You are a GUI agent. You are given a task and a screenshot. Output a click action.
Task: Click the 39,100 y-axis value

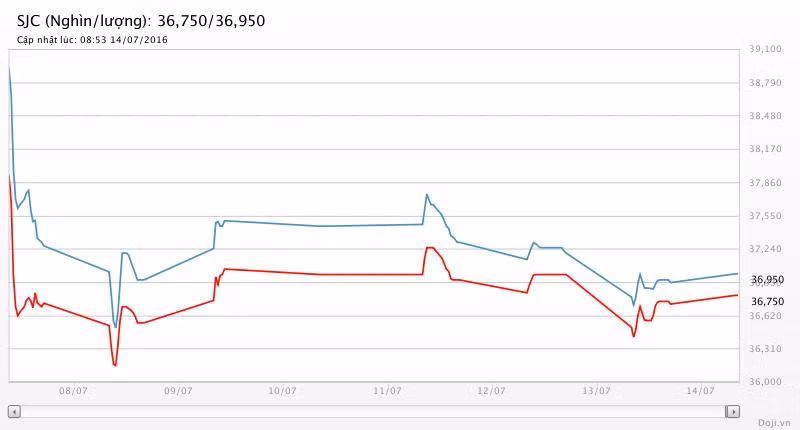point(765,49)
